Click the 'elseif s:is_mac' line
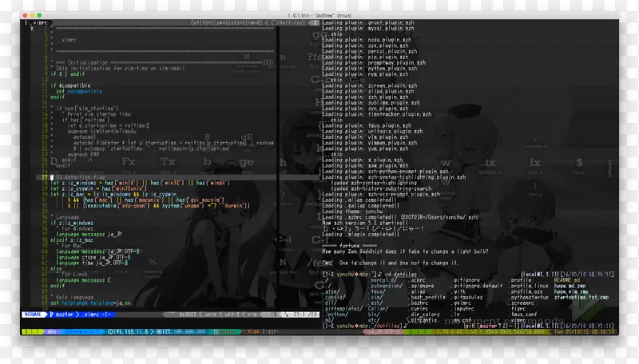 (72, 240)
